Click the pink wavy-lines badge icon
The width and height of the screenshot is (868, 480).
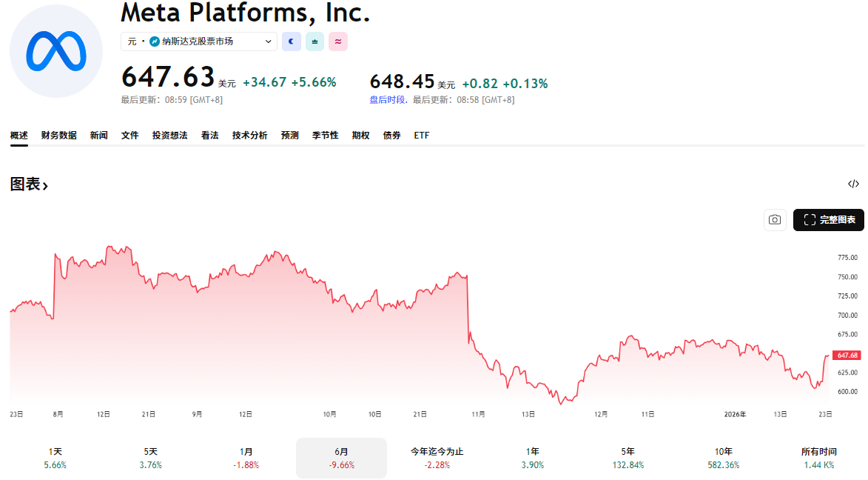click(338, 41)
